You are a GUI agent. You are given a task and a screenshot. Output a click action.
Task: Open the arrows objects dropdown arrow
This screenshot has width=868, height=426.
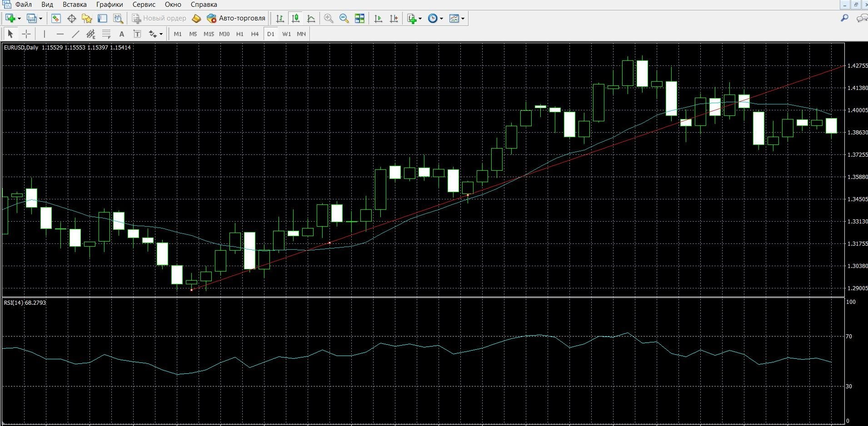(161, 34)
